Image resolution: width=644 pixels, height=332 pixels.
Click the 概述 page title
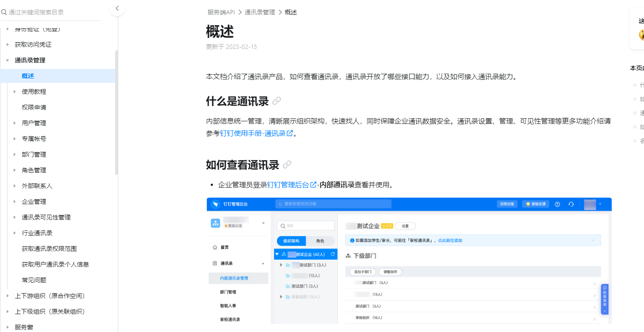tap(220, 32)
